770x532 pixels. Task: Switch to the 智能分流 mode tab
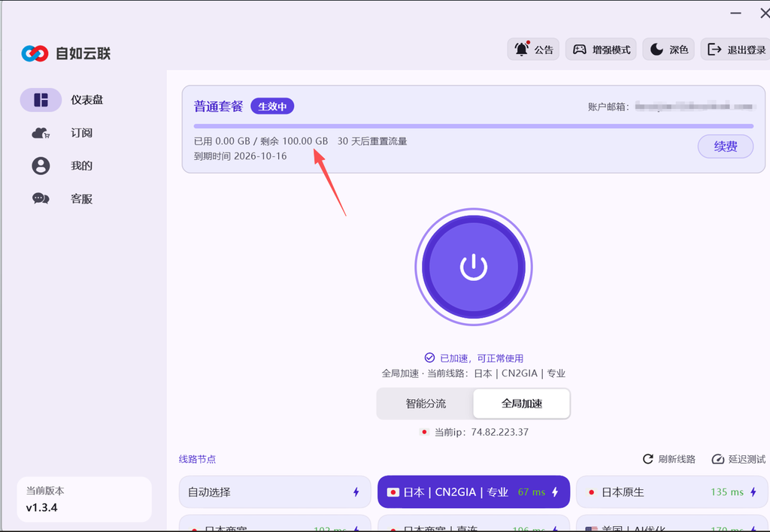pos(426,404)
